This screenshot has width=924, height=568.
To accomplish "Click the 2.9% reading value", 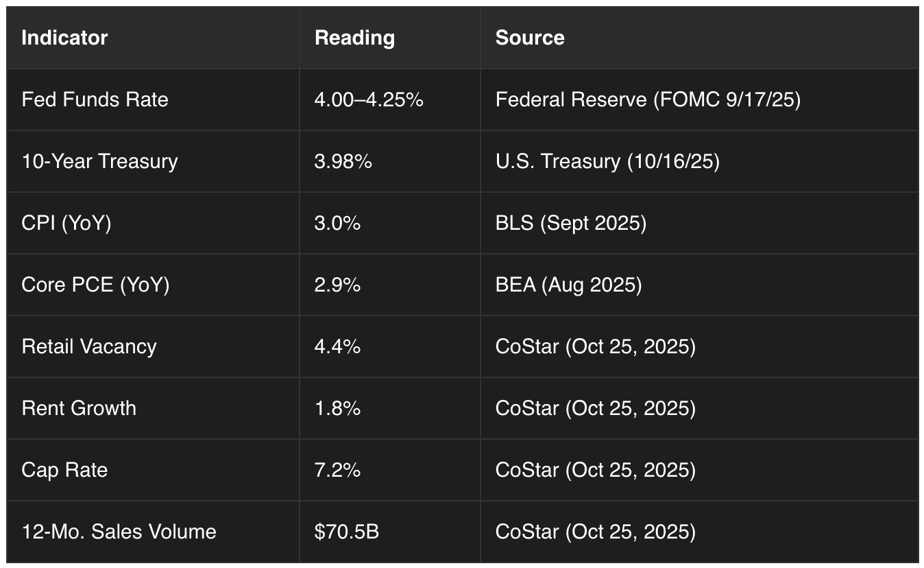I will [x=337, y=285].
